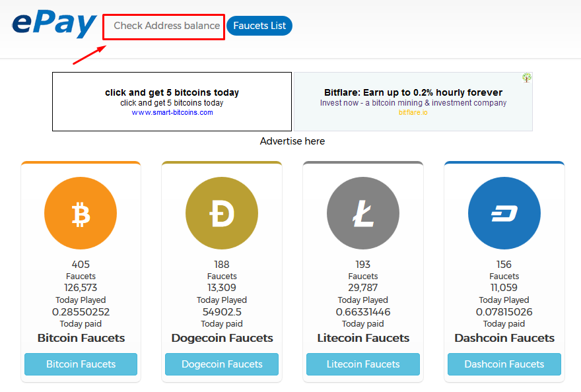Click the ePay logo

click(54, 24)
